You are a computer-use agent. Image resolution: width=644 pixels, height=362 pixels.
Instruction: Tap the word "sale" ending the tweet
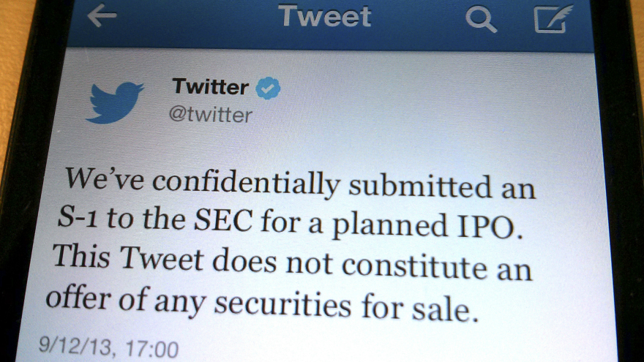pyautogui.click(x=446, y=310)
